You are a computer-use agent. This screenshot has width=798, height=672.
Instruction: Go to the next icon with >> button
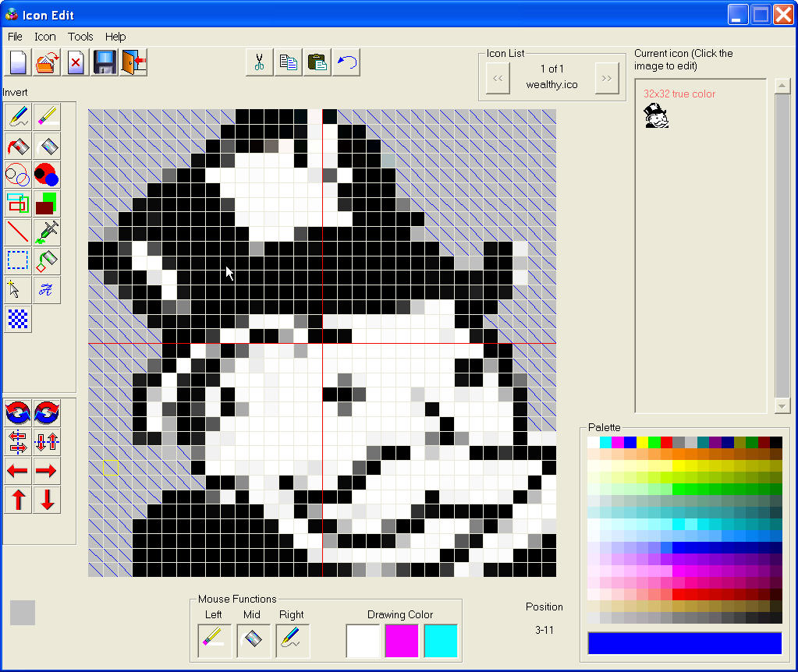(607, 78)
